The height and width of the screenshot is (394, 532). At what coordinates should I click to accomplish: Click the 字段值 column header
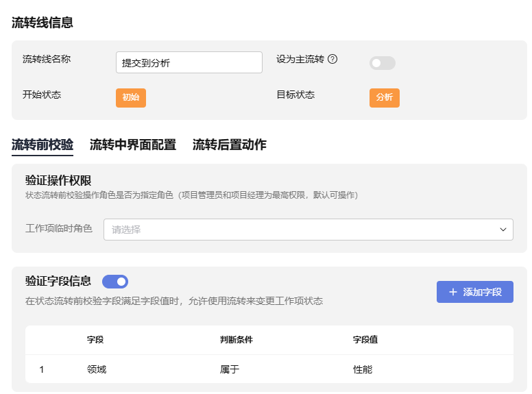tap(365, 339)
